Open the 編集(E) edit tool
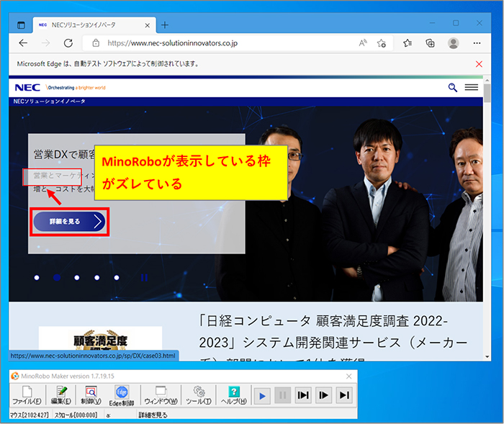The image size is (504, 424). (x=60, y=394)
